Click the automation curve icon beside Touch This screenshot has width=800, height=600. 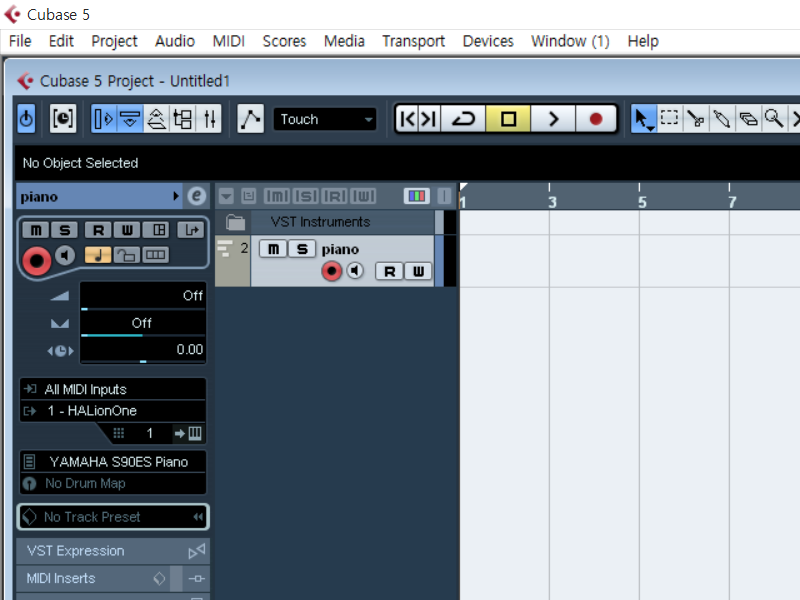251,119
